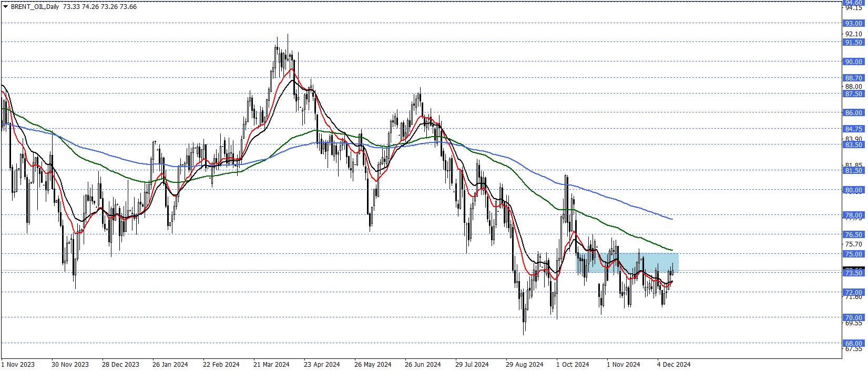Click the 72.00 price level label
Screen dimensions: 868x371
pyautogui.click(x=853, y=292)
